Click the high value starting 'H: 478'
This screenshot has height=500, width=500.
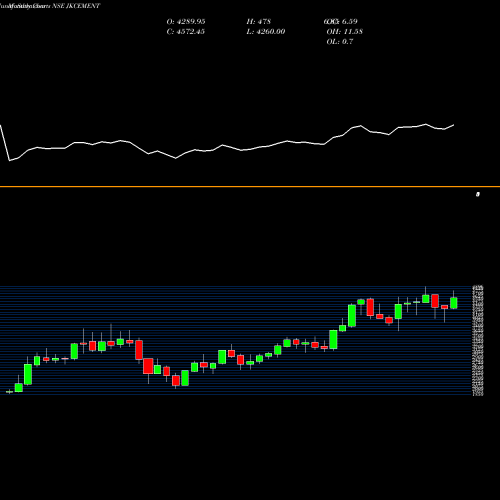click(x=259, y=22)
